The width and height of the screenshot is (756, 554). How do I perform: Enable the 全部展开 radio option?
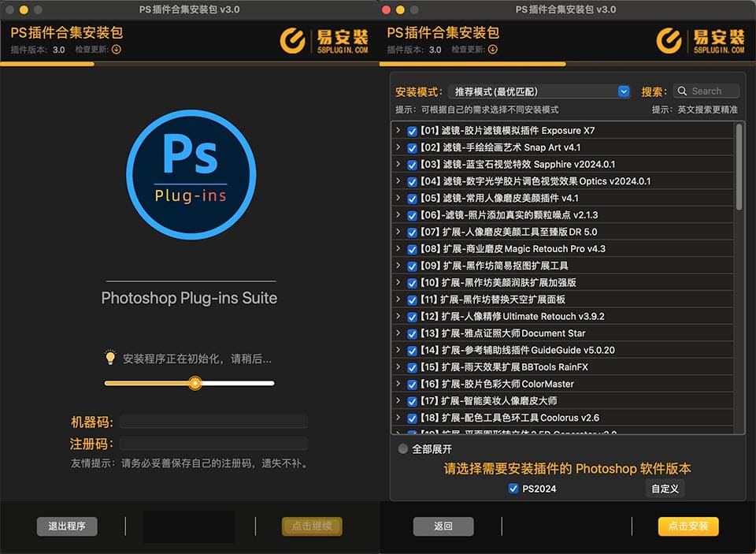point(403,449)
